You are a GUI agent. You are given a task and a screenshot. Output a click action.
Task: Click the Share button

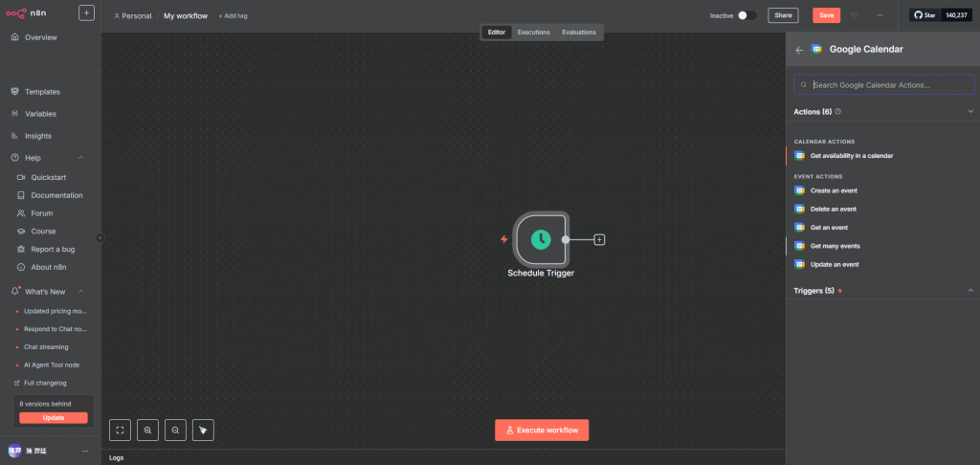(x=783, y=15)
